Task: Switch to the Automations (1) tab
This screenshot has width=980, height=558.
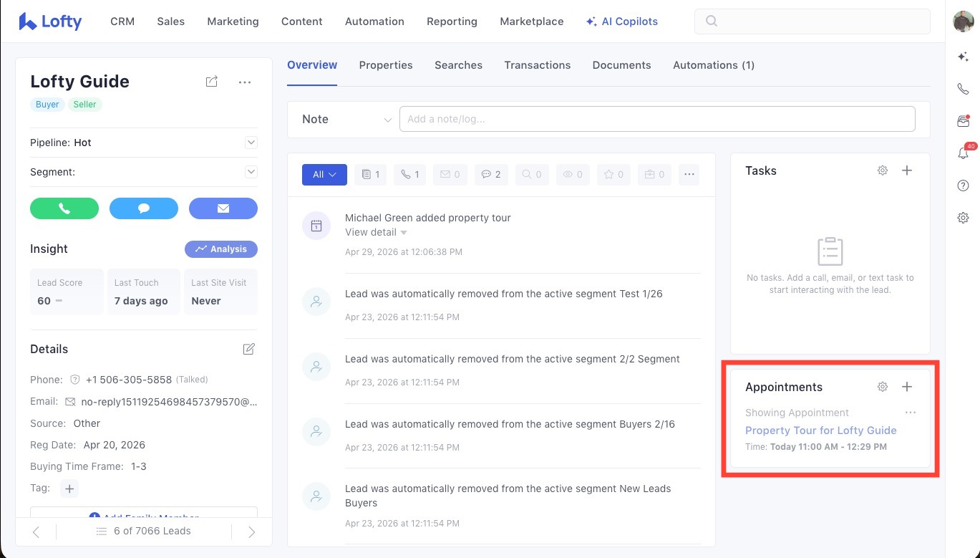Action: [714, 65]
